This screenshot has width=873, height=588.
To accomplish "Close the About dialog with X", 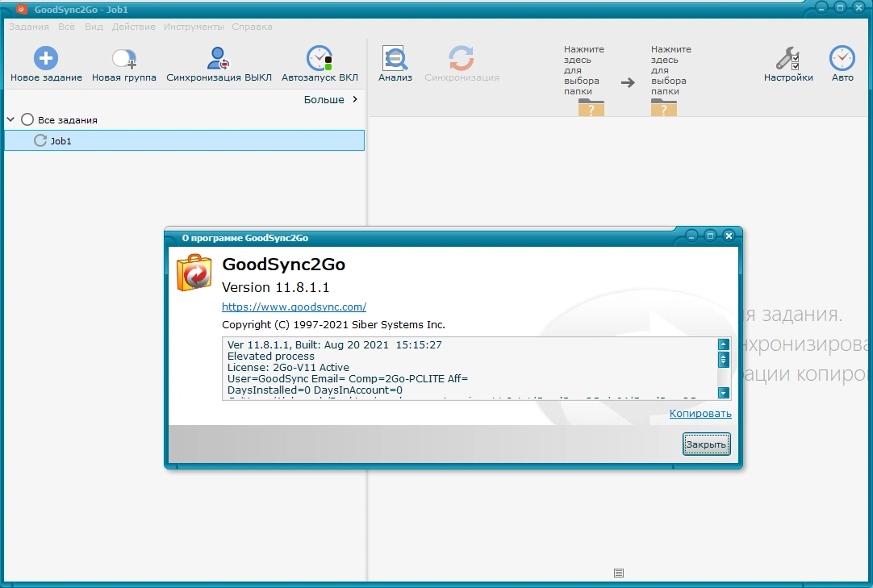I will pyautogui.click(x=729, y=236).
